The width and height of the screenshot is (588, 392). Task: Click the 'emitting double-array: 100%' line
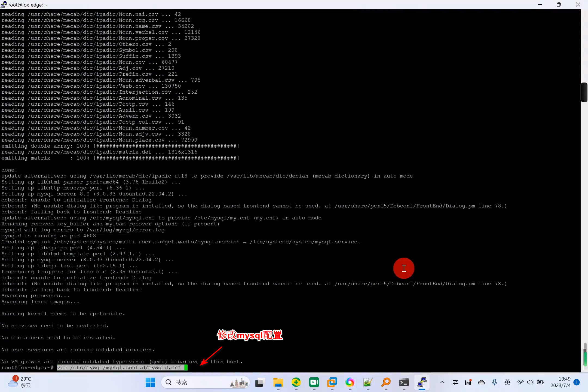coord(120,146)
